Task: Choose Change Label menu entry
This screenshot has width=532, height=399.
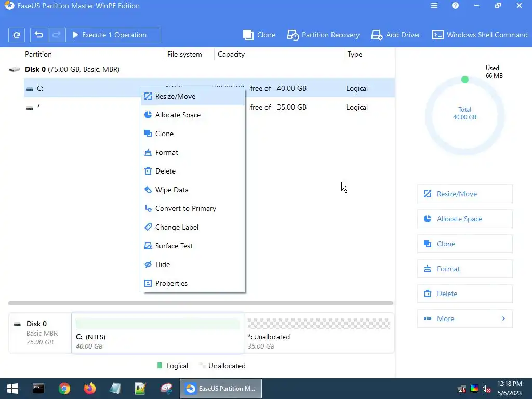Action: (x=193, y=227)
